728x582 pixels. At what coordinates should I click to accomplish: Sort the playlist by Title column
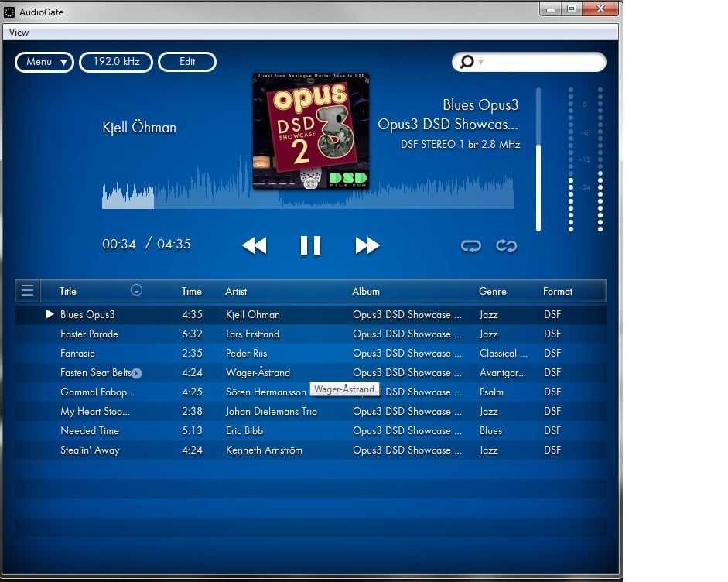tap(68, 291)
